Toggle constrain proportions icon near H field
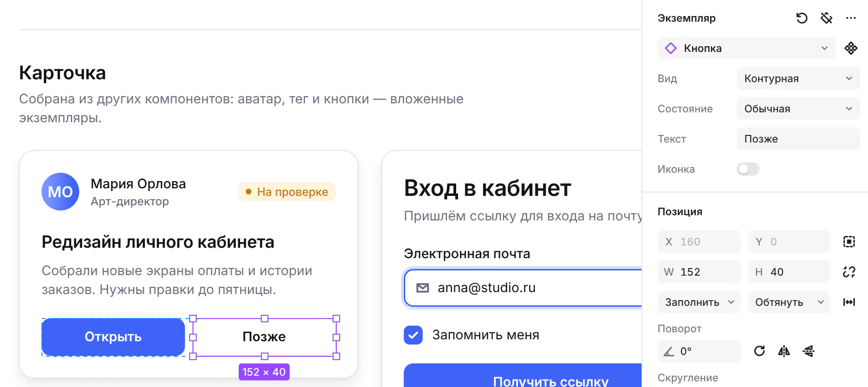This screenshot has height=387, width=868. (x=849, y=272)
